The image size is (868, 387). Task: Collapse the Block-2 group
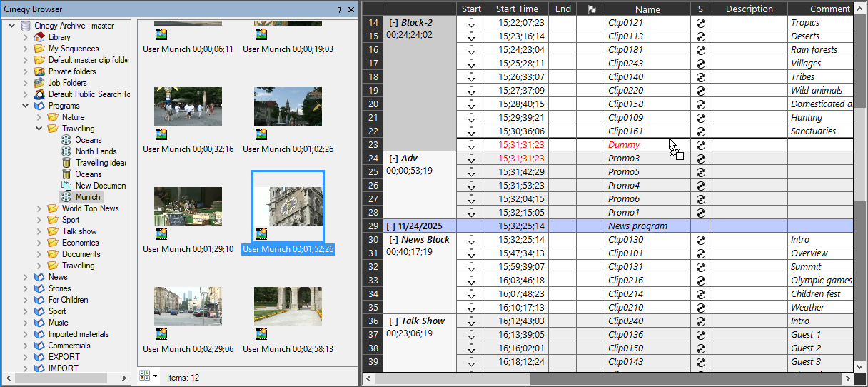click(x=393, y=23)
